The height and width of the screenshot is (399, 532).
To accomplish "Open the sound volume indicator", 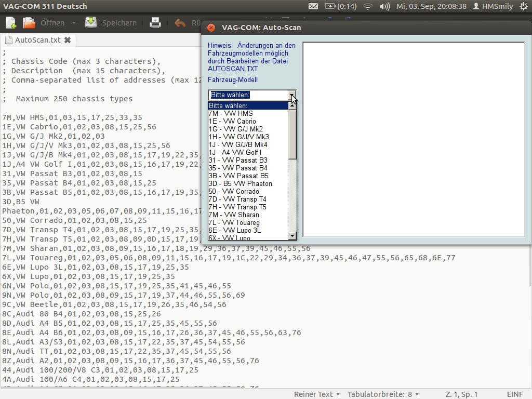I will pyautogui.click(x=384, y=6).
